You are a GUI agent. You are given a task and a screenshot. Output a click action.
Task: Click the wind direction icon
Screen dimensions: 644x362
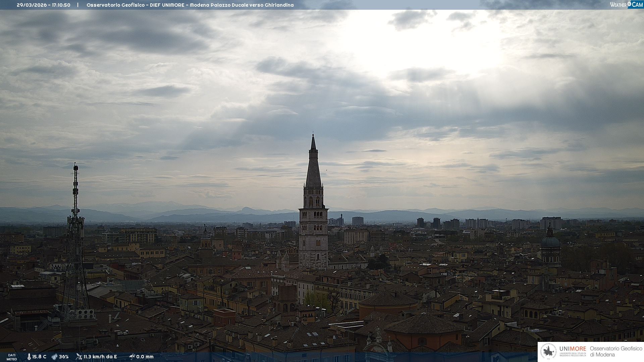click(x=79, y=357)
